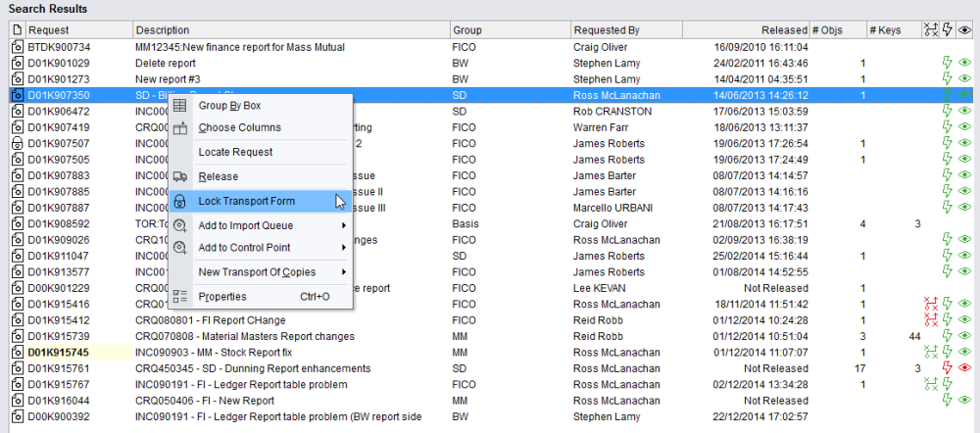This screenshot has height=433, width=980.
Task: Select Choose Columns in the context menu
Action: tap(261, 127)
